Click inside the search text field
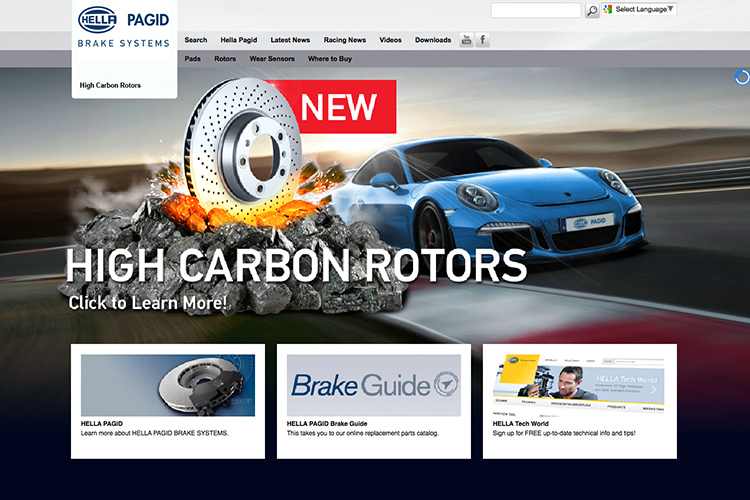The image size is (750, 500). 536,10
